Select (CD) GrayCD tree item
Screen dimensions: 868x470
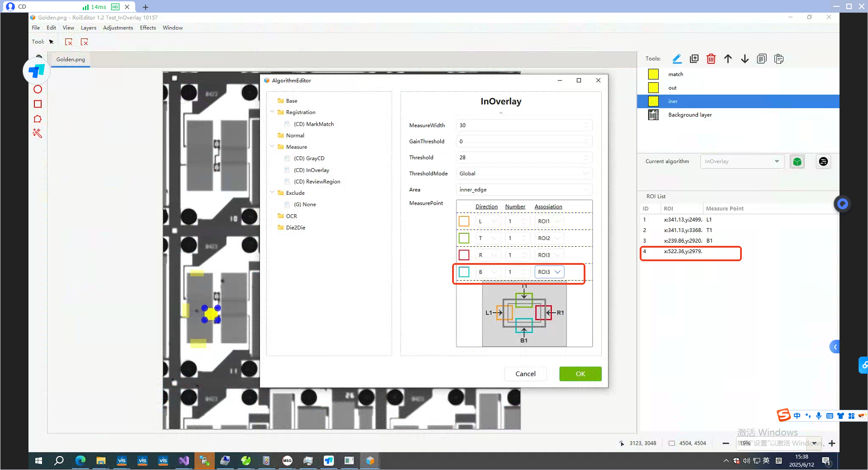click(x=309, y=159)
